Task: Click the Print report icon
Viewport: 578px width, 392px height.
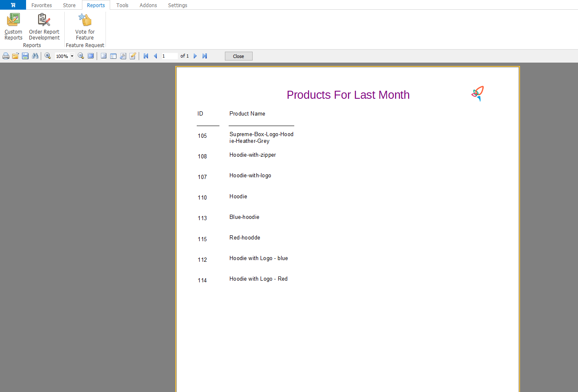Action: click(x=6, y=56)
